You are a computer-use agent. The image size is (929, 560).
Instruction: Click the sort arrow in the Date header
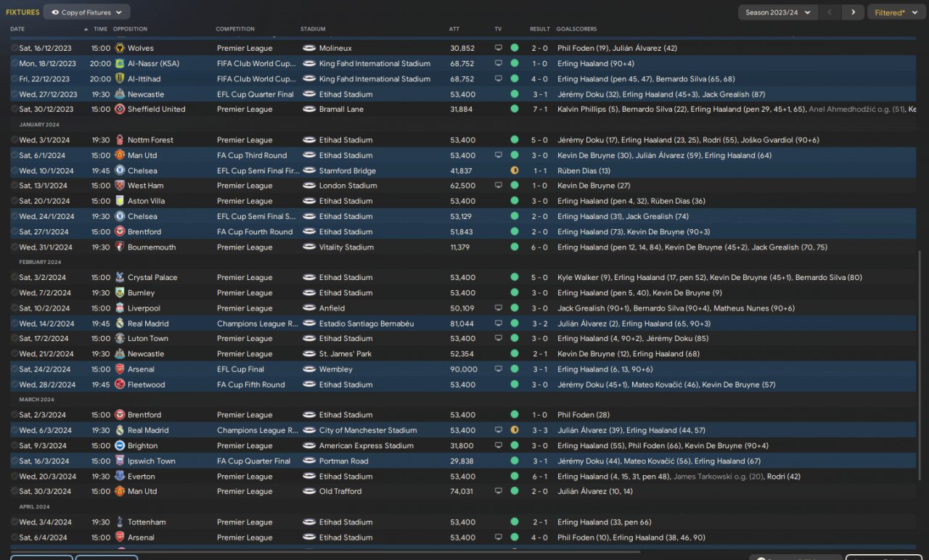tap(86, 29)
